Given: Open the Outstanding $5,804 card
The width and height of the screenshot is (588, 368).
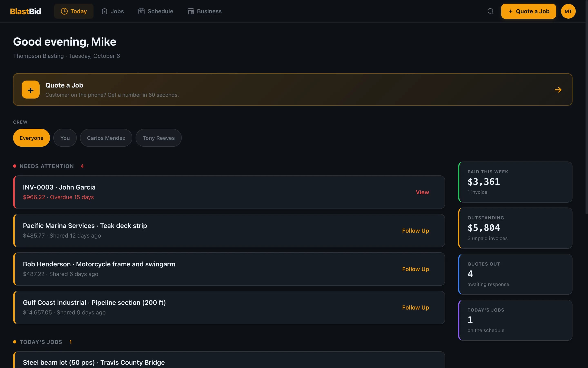Looking at the screenshot, I should point(515,228).
